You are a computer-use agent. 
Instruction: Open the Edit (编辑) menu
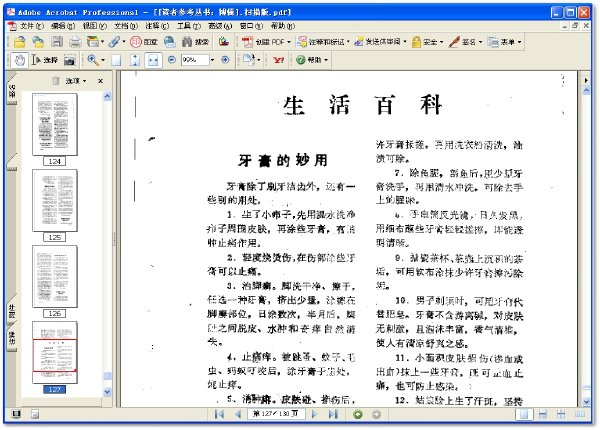click(x=63, y=26)
